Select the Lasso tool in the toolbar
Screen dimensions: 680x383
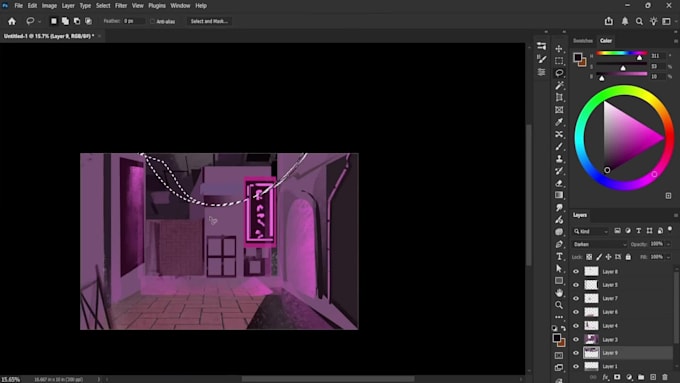pos(559,73)
